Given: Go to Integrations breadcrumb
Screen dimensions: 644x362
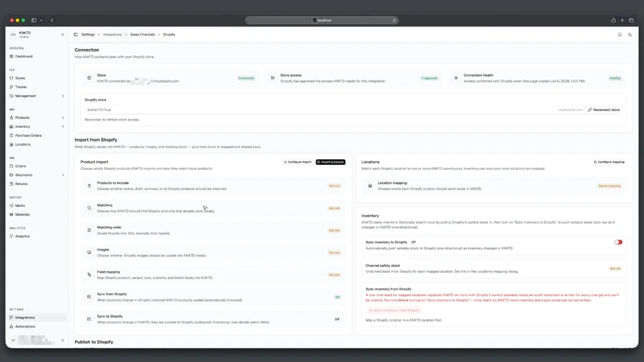Looking at the screenshot, I should point(113,35).
